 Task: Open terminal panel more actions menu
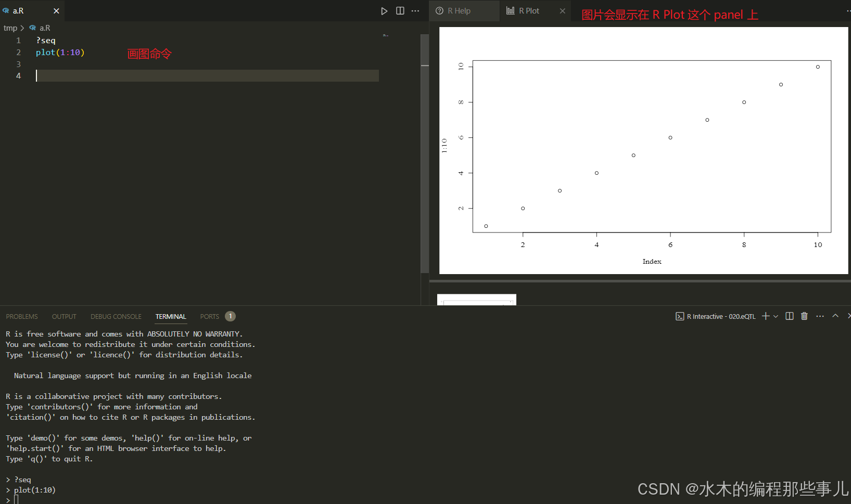click(820, 316)
